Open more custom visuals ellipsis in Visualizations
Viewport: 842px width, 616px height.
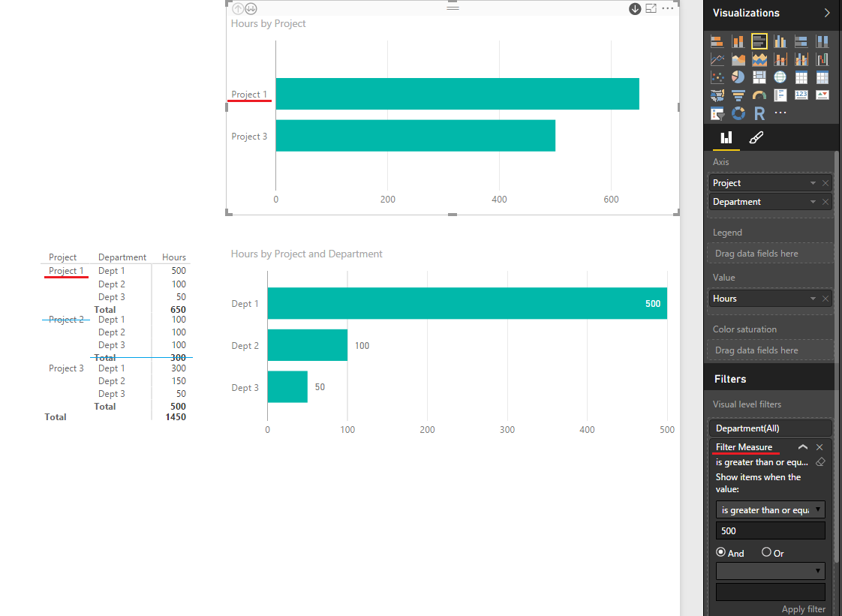(x=780, y=113)
